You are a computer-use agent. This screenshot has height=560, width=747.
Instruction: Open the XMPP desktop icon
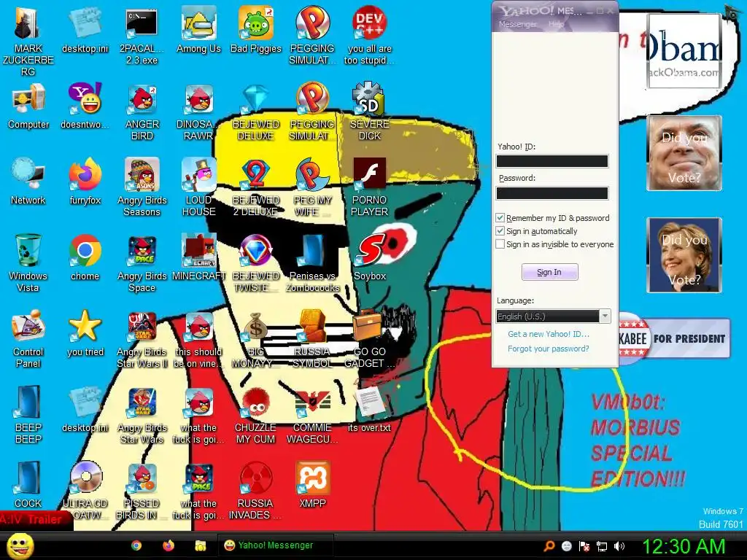click(x=312, y=484)
